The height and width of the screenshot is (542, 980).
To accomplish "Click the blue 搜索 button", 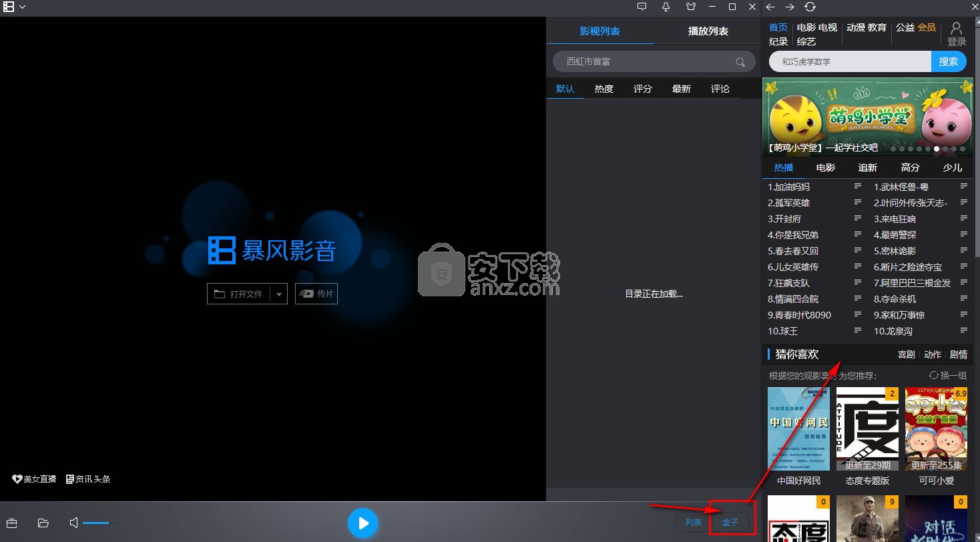I will pyautogui.click(x=949, y=61).
